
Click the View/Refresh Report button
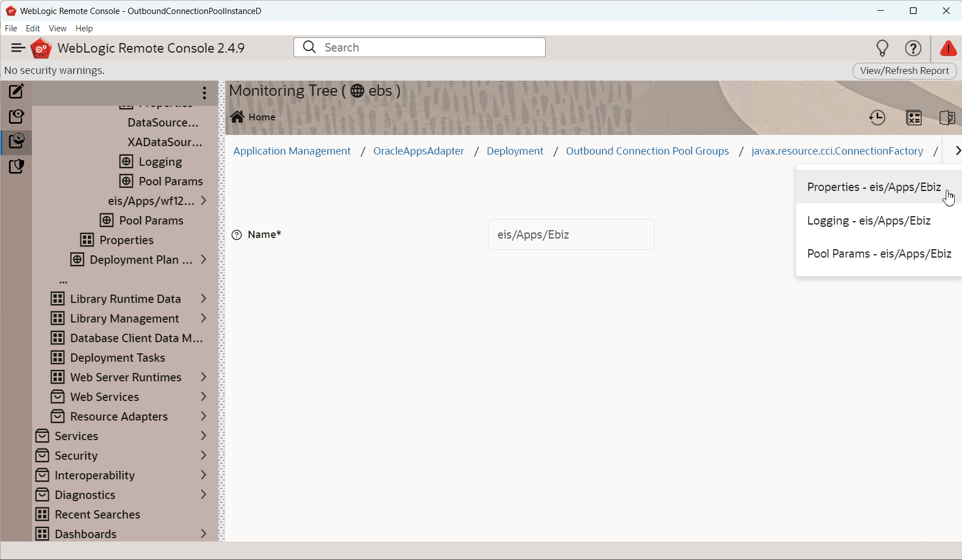click(904, 71)
